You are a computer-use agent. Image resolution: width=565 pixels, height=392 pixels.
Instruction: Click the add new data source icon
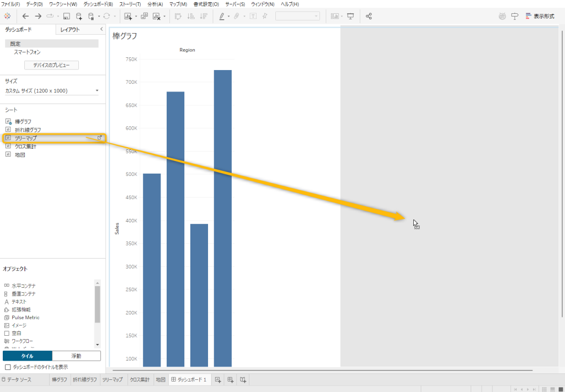[79, 16]
